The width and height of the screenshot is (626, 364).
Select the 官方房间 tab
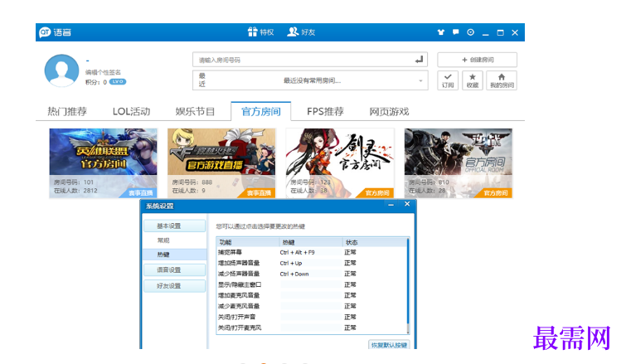[x=260, y=111]
